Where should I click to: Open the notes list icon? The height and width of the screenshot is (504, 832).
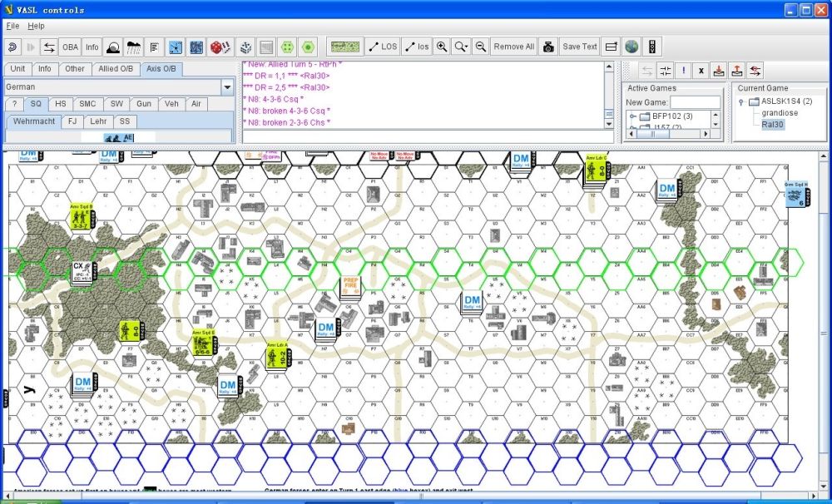pyautogui.click(x=154, y=47)
